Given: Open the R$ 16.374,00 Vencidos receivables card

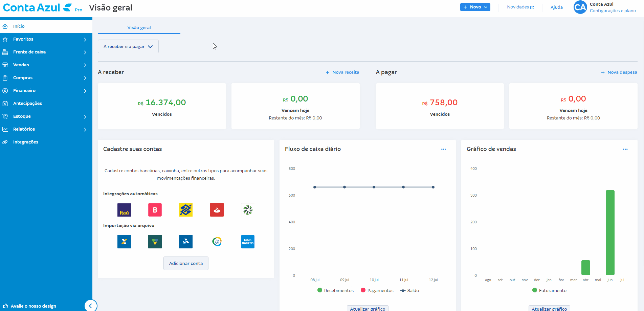Looking at the screenshot, I should pyautogui.click(x=162, y=106).
